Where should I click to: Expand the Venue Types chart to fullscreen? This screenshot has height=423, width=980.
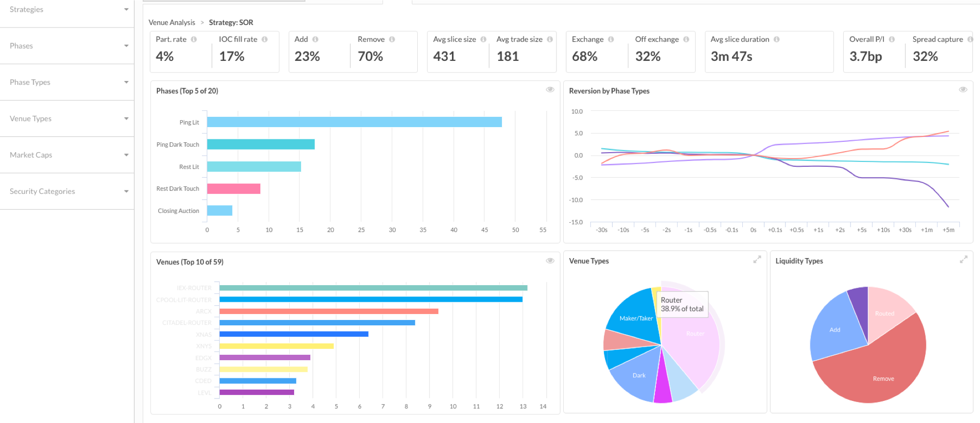757,260
